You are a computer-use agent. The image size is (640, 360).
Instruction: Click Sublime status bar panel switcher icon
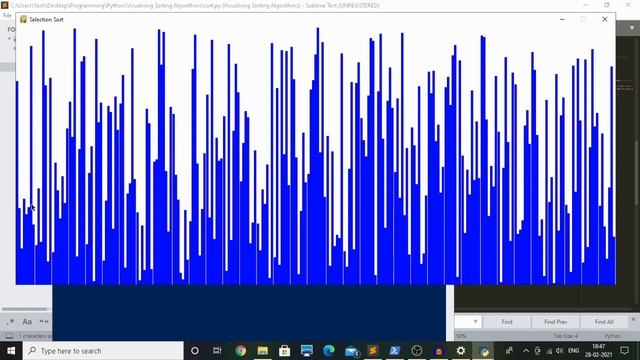(9, 336)
